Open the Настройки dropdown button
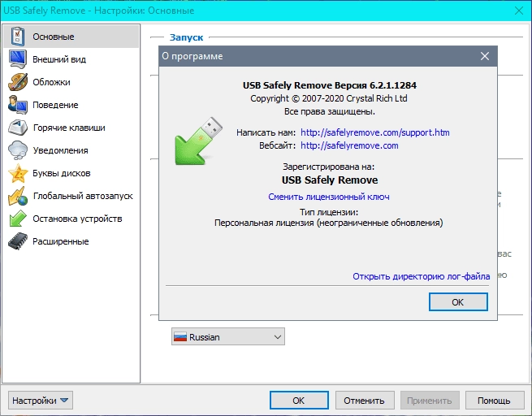The image size is (532, 416). click(x=41, y=401)
